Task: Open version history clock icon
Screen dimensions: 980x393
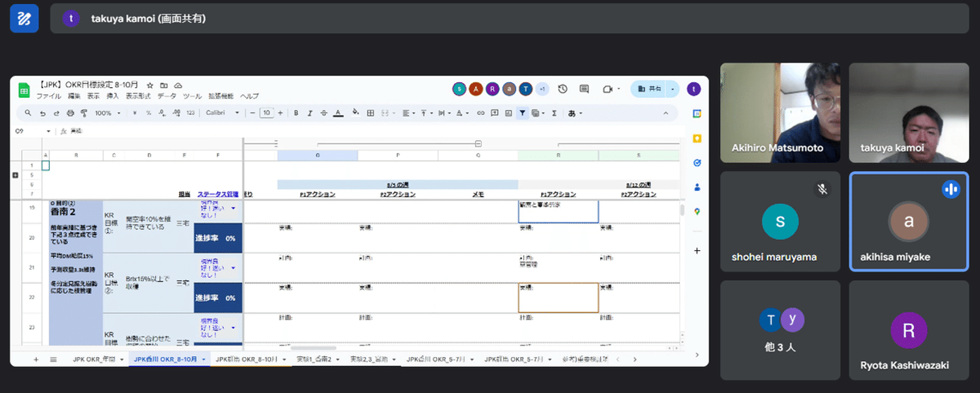Action: coord(563,89)
